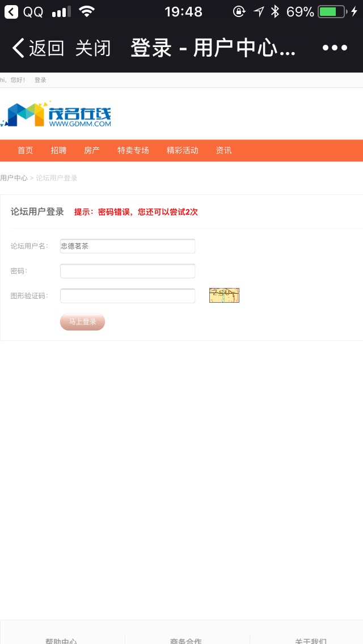Open the 招聘 navigation tab
Viewport: 363px width, 644px height.
click(x=58, y=150)
